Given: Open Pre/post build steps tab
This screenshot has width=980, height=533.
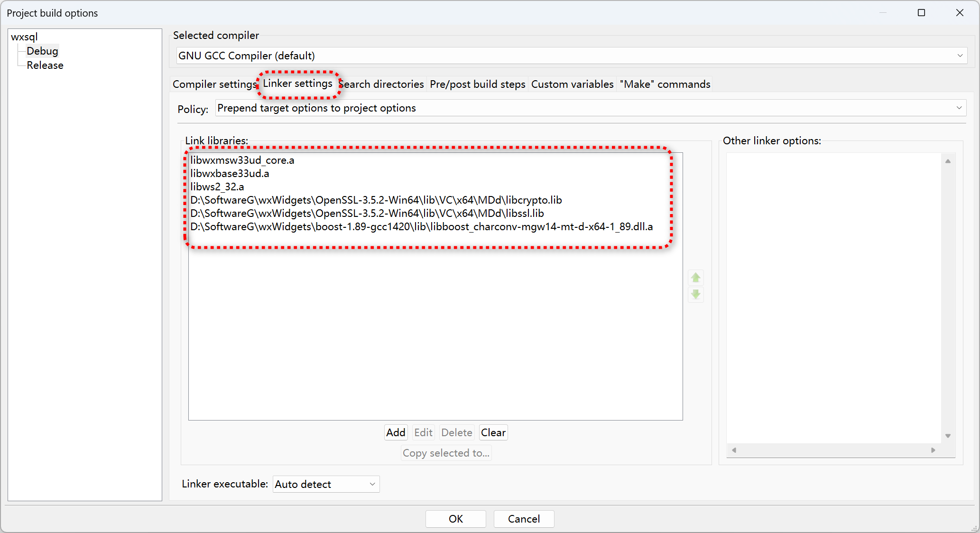Looking at the screenshot, I should (x=477, y=84).
